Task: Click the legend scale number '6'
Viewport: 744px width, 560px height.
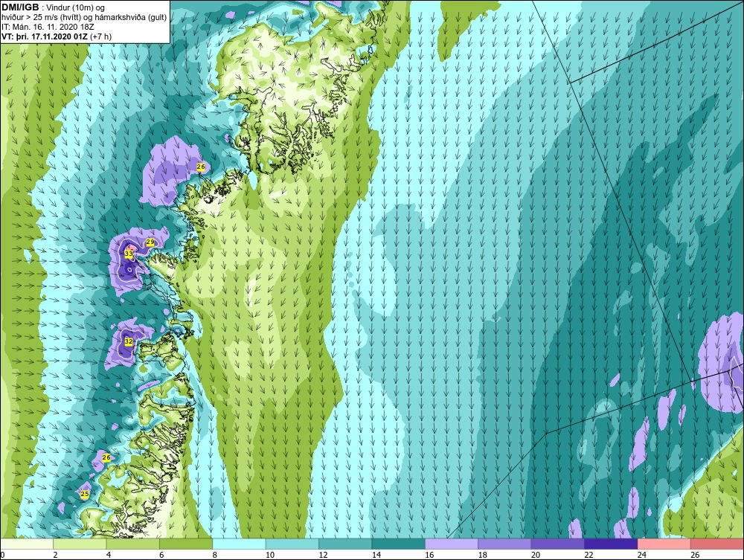Action: point(161,555)
